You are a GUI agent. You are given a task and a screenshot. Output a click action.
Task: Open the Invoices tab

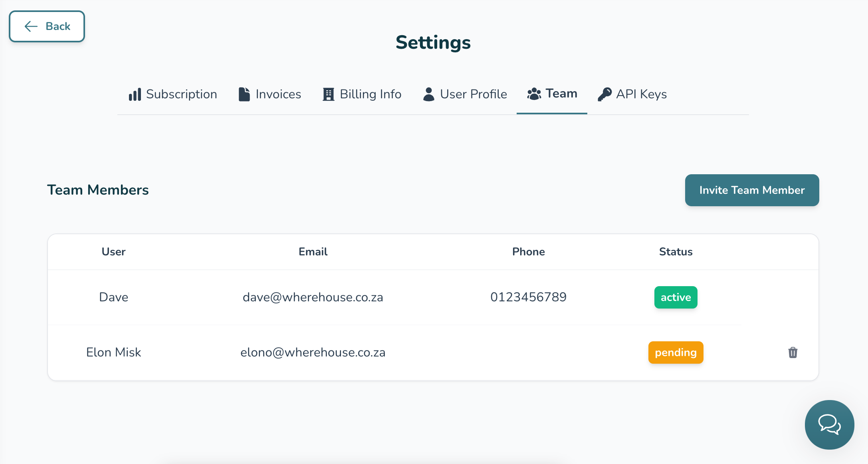[x=278, y=94]
